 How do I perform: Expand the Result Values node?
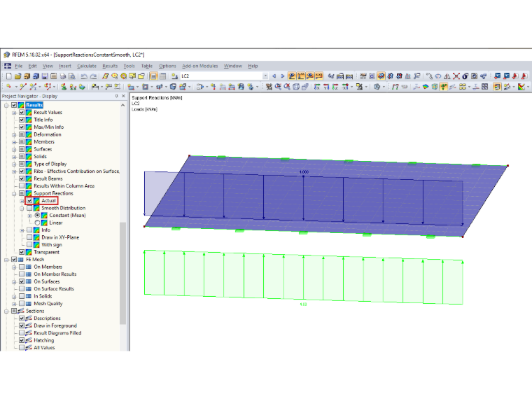tap(14, 113)
